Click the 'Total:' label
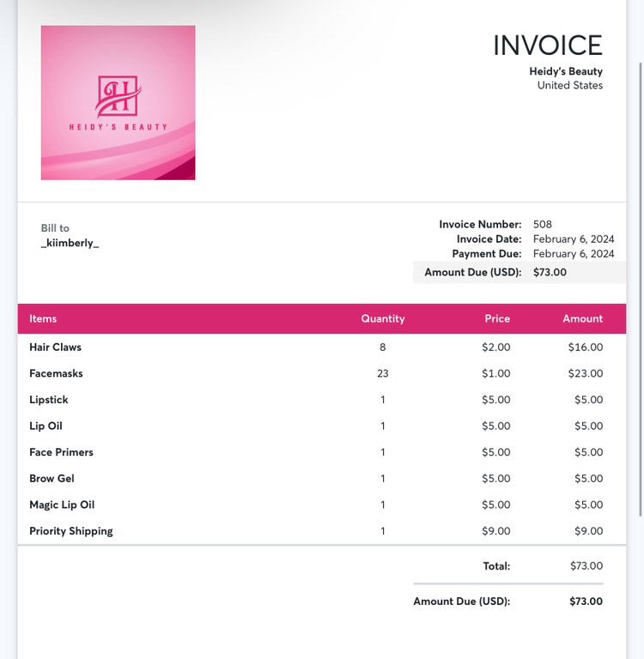The height and width of the screenshot is (659, 644). (x=496, y=566)
